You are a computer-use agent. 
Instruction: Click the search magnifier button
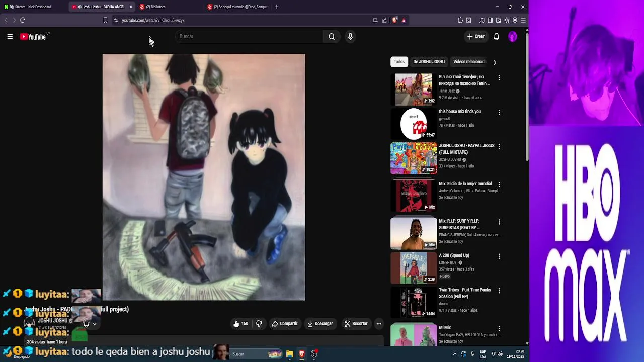pos(332,36)
